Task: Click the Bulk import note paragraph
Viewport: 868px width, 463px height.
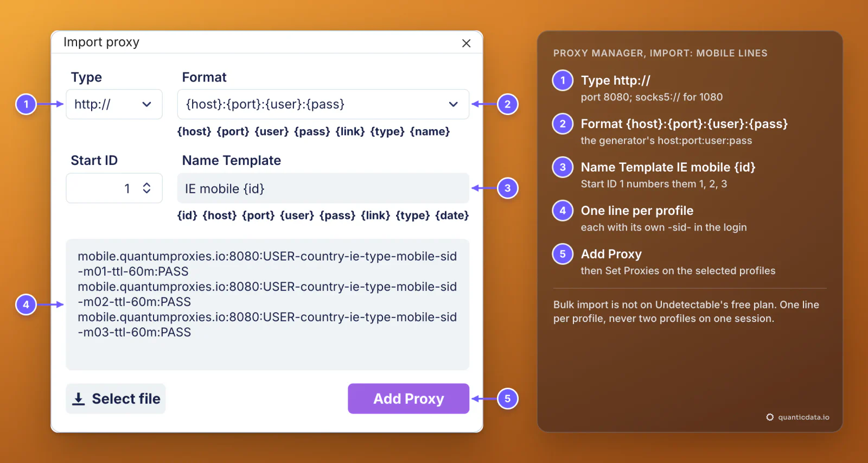Action: (x=686, y=312)
